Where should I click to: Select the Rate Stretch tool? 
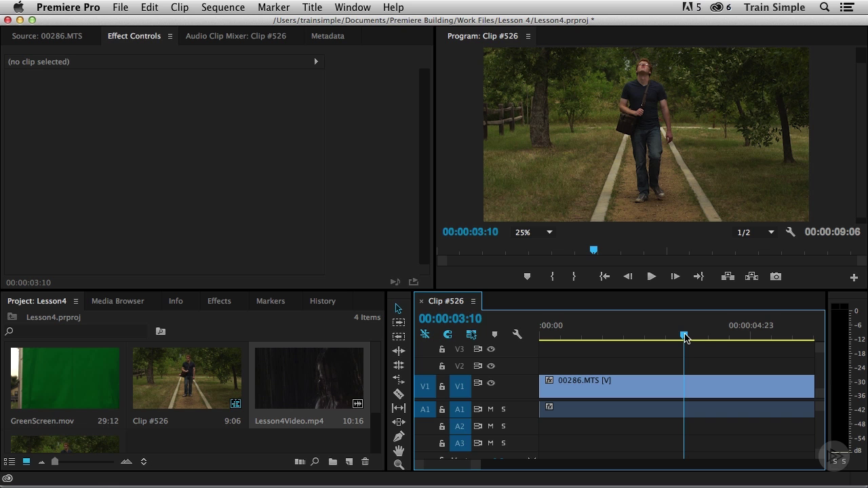[x=399, y=380]
